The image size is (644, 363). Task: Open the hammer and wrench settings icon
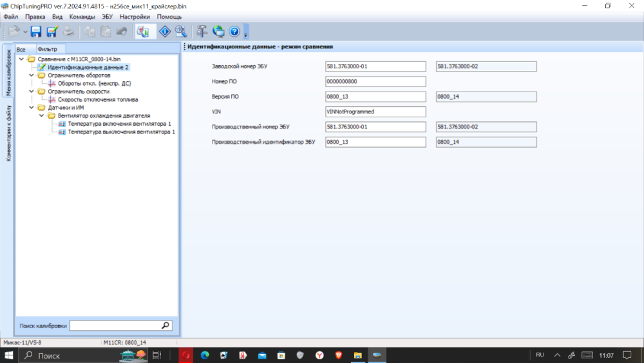click(202, 31)
